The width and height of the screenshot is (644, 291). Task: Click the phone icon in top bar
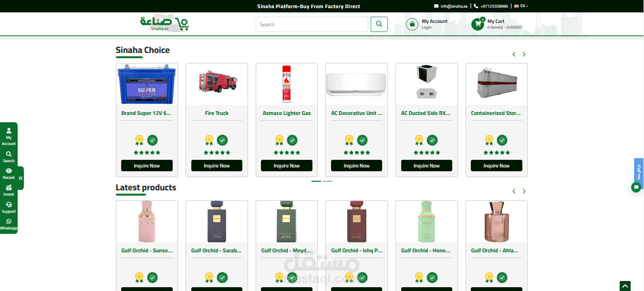pos(476,6)
